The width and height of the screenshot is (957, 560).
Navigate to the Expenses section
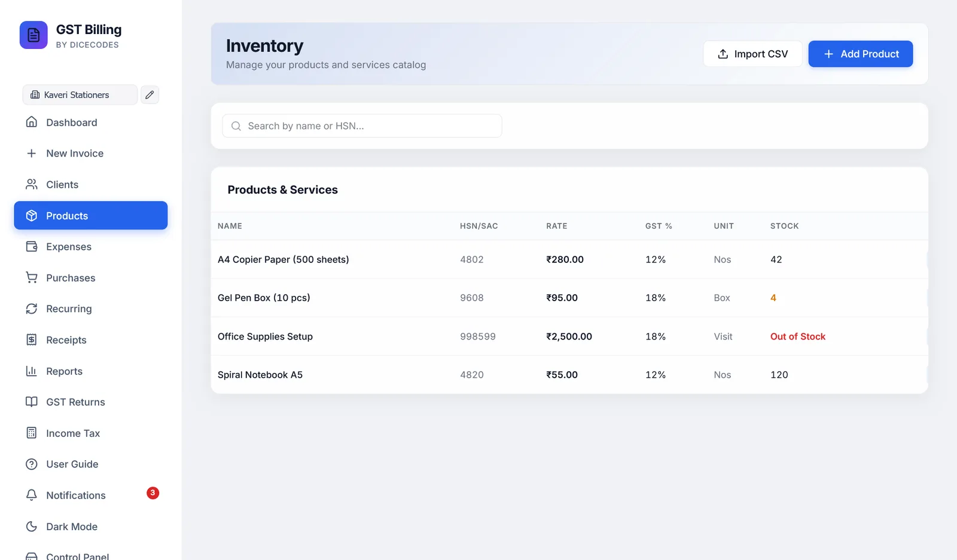(91, 246)
